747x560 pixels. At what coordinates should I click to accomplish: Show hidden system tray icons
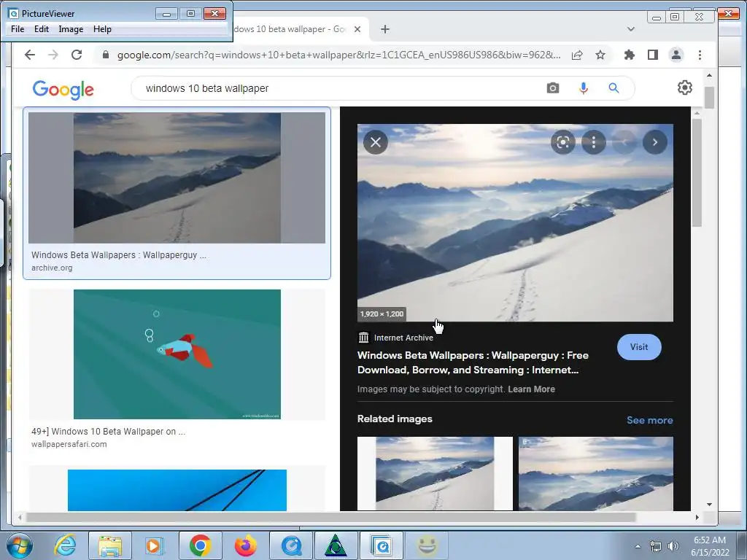pos(638,546)
